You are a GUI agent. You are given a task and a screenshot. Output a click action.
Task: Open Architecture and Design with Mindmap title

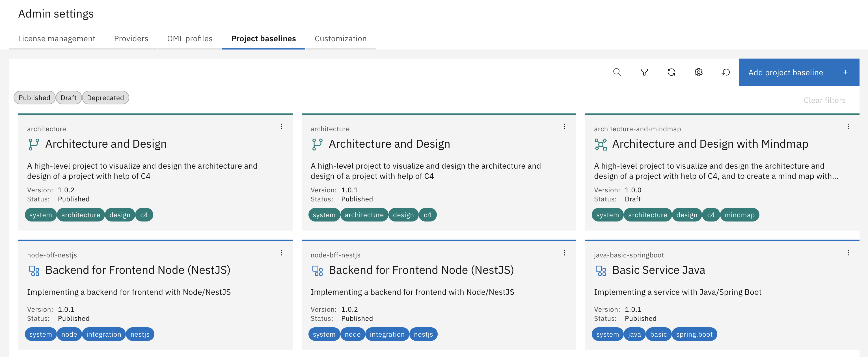tap(710, 144)
